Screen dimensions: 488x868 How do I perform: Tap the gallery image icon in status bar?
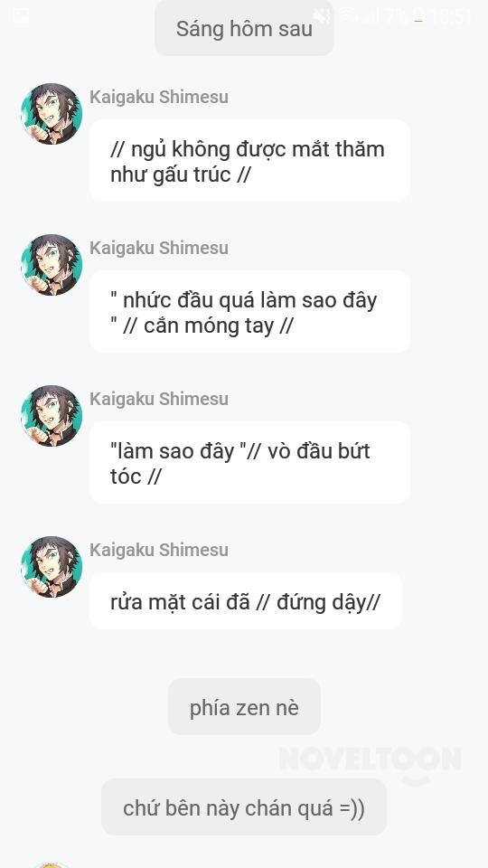21,15
